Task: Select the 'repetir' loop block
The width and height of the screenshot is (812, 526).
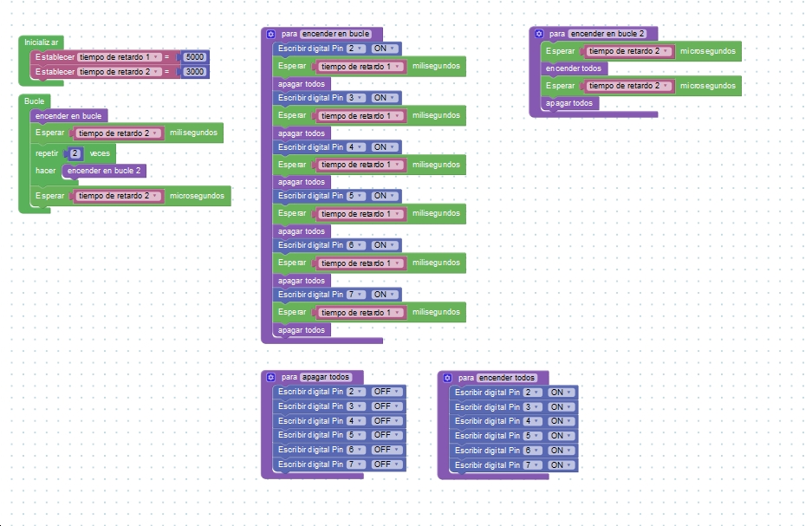Action: point(47,153)
